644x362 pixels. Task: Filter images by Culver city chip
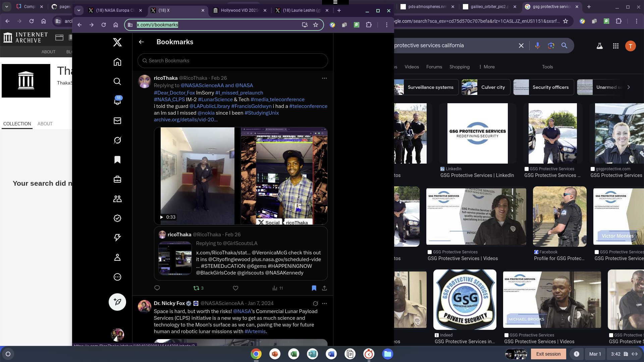point(486,87)
